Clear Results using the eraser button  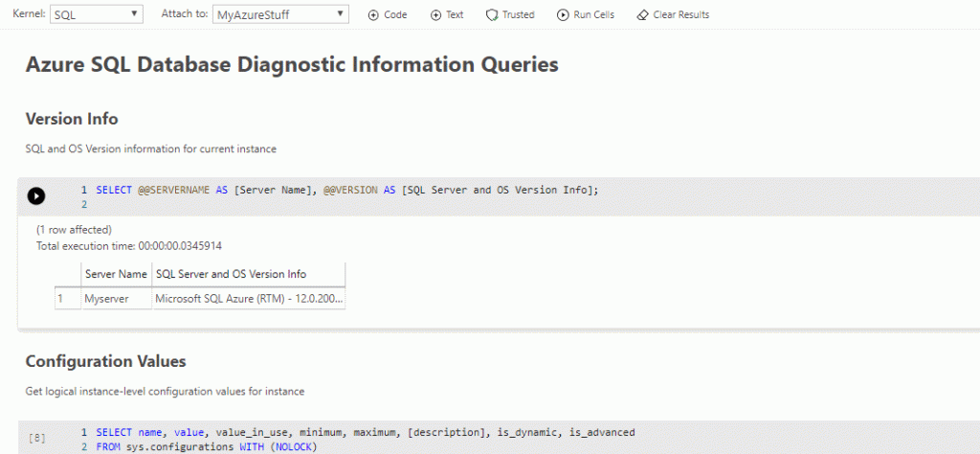[673, 15]
